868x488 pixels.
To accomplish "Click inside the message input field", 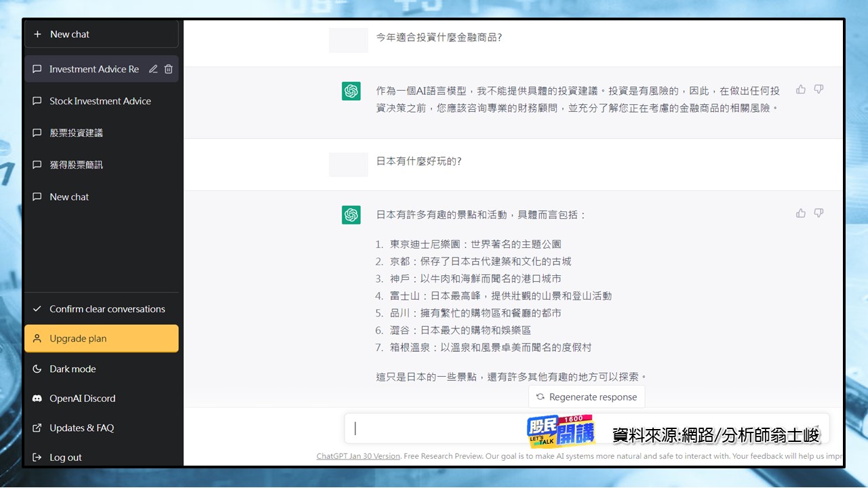I will [441, 428].
